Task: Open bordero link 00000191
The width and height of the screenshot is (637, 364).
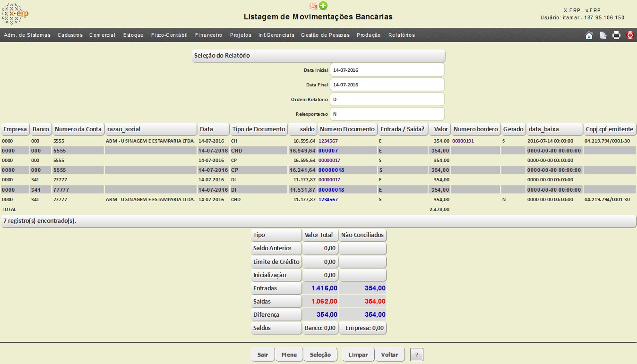Action: (x=464, y=141)
